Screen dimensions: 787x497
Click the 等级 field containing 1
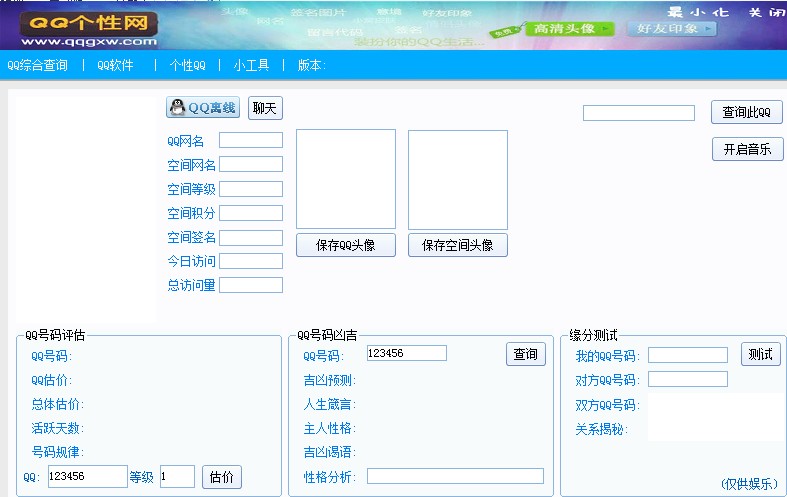177,476
